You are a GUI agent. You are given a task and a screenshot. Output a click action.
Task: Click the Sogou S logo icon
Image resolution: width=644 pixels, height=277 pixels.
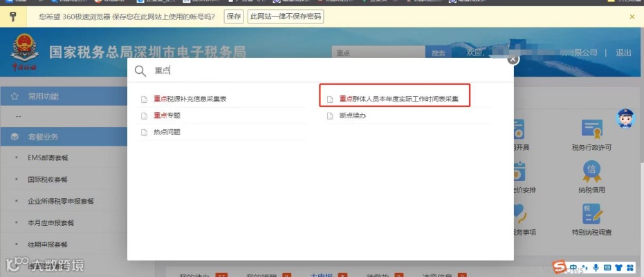[x=560, y=267]
